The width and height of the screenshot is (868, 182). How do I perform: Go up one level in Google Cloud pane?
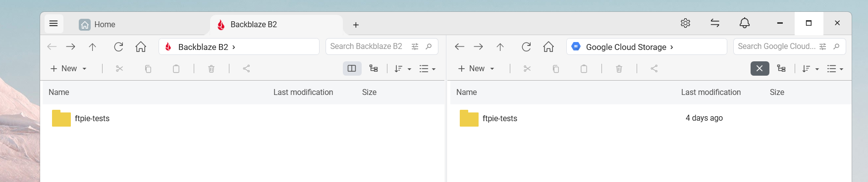(x=500, y=46)
